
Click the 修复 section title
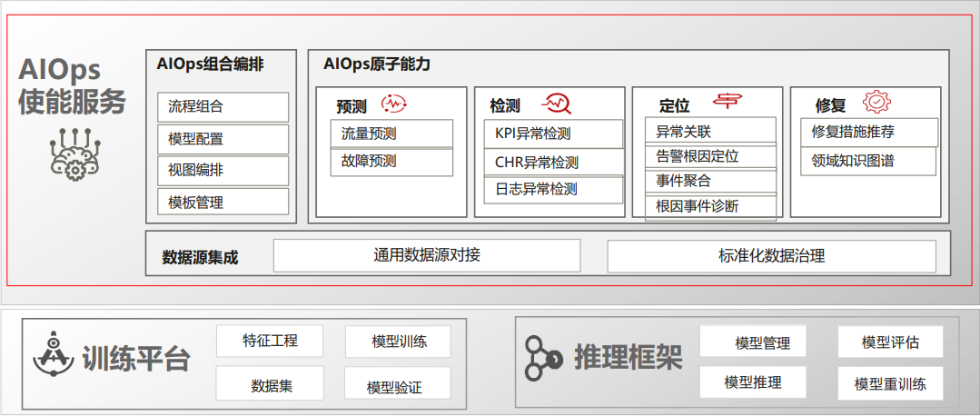point(831,105)
